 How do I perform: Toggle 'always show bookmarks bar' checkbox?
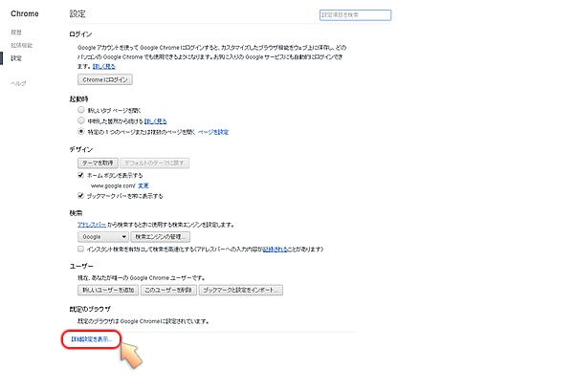click(81, 196)
